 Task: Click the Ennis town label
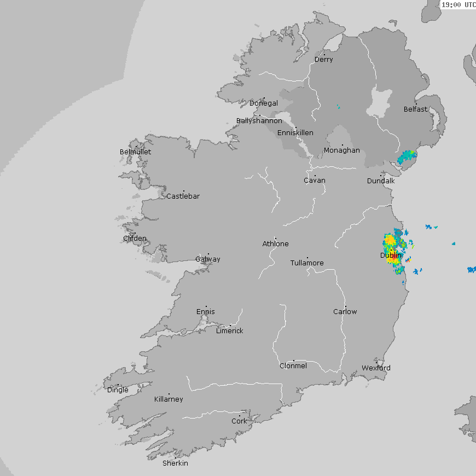tap(206, 311)
